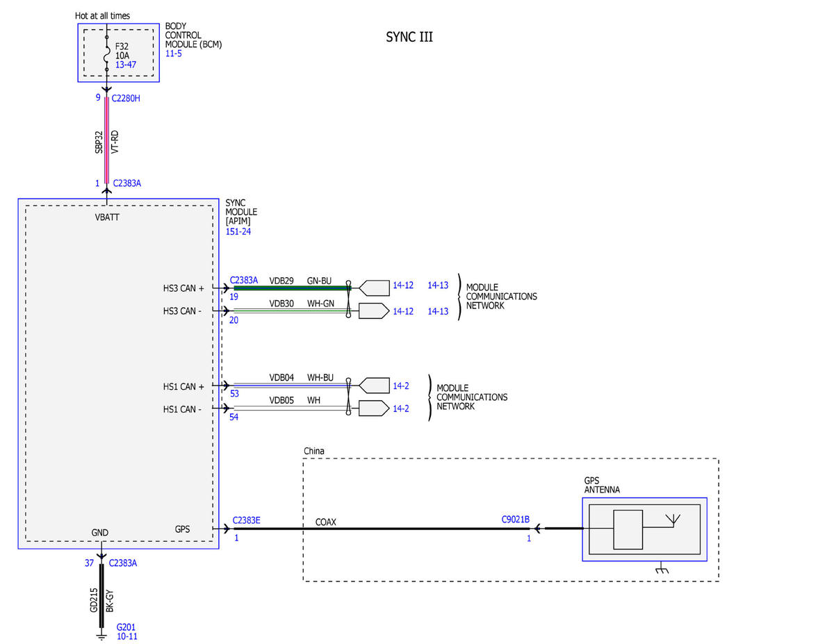Click the SYNC III diagram title
This screenshot has width=834, height=644.
pos(409,37)
